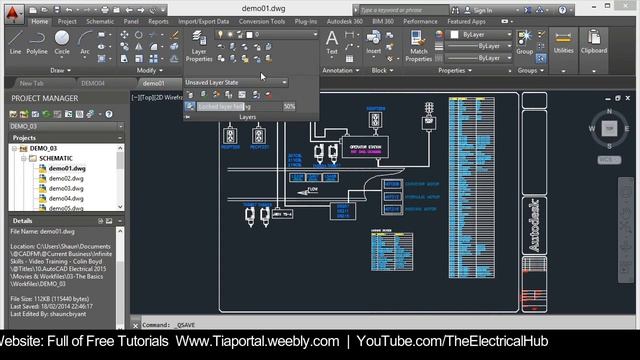The image size is (640, 360).
Task: Click the keyword search input field
Action: [x=403, y=10]
